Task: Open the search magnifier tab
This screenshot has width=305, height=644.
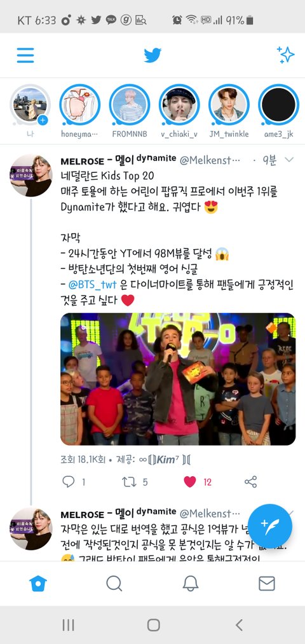Action: 114,583
